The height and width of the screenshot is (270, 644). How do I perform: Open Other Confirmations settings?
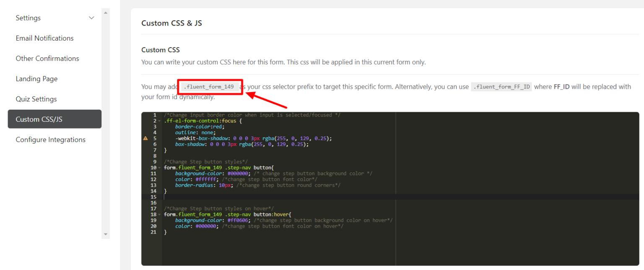pos(47,58)
